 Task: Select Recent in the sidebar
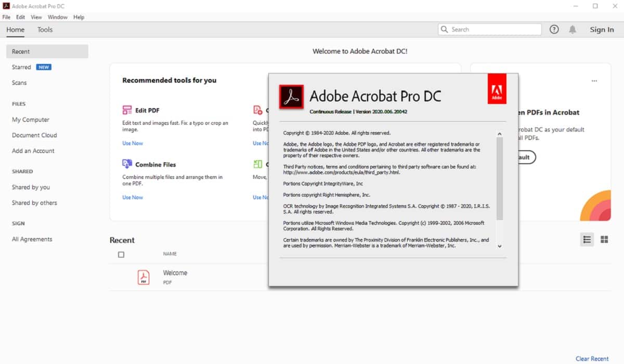click(x=47, y=51)
